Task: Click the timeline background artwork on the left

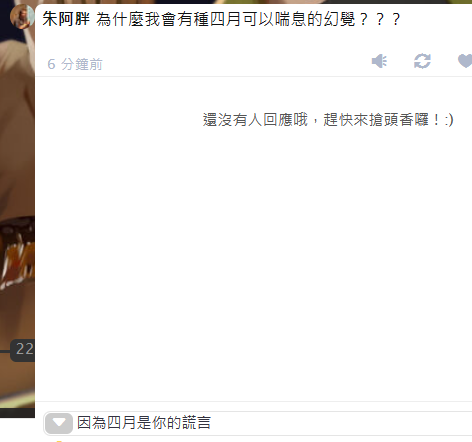Action: (17, 167)
